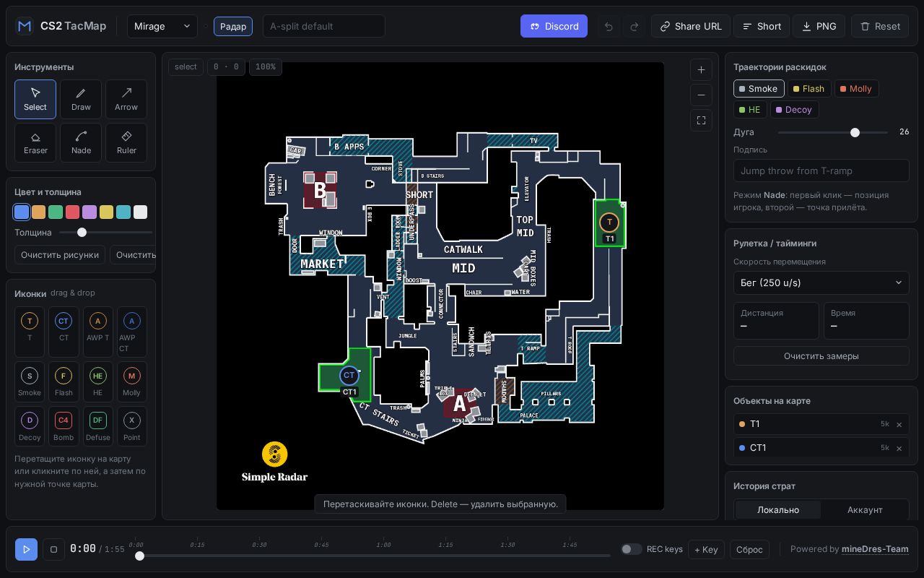This screenshot has width=924, height=578.
Task: Click Очистить рисунки button
Action: coord(60,254)
